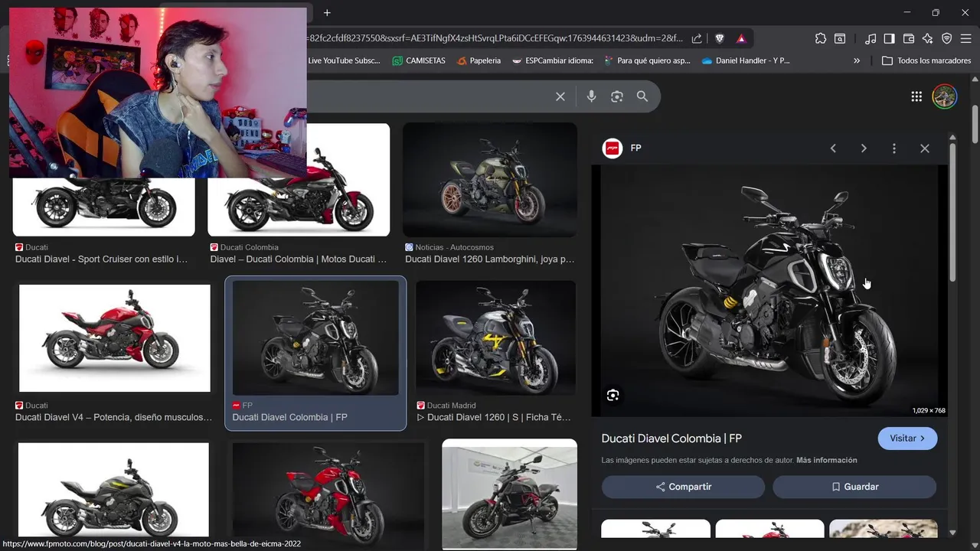Click the FP source logo in preview

[612, 148]
